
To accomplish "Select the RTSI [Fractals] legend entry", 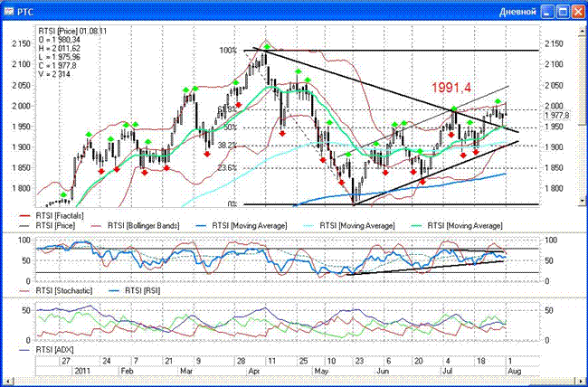I will coord(51,216).
